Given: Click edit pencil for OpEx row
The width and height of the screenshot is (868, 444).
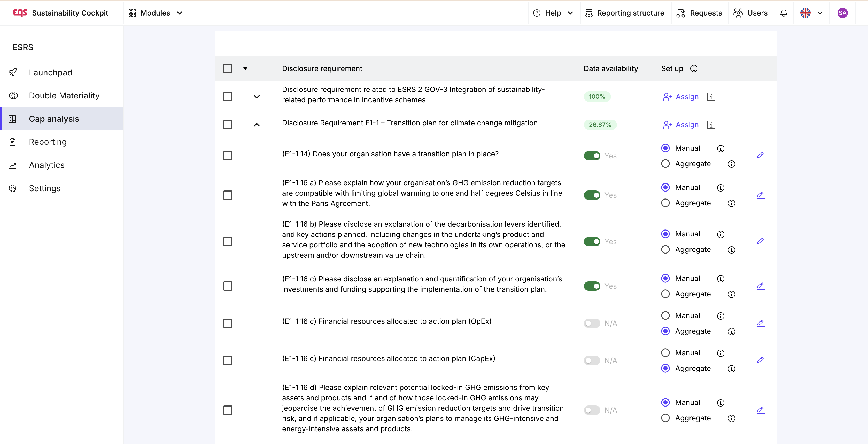Looking at the screenshot, I should [x=761, y=323].
